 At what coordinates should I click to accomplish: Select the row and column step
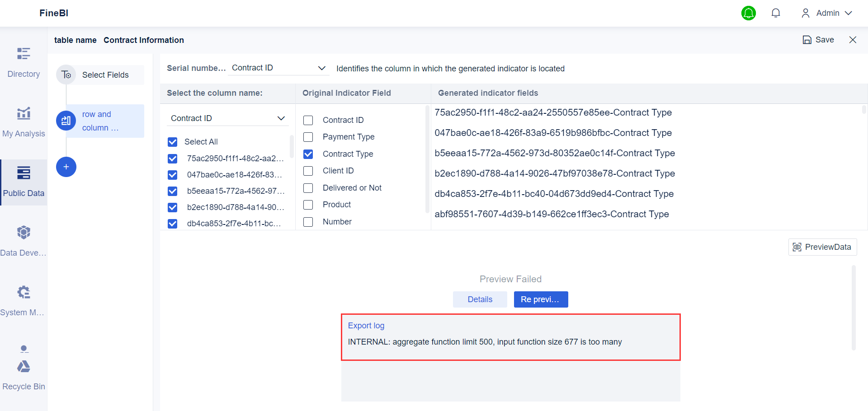click(66, 121)
